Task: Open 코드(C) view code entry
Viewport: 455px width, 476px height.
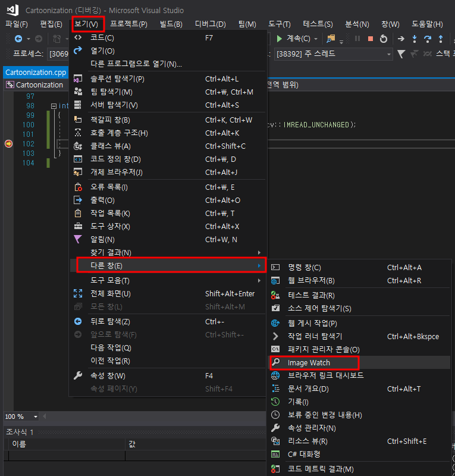Action: [168, 38]
